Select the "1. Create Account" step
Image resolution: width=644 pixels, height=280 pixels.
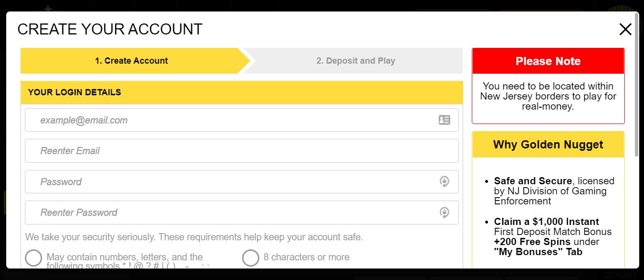pyautogui.click(x=132, y=61)
